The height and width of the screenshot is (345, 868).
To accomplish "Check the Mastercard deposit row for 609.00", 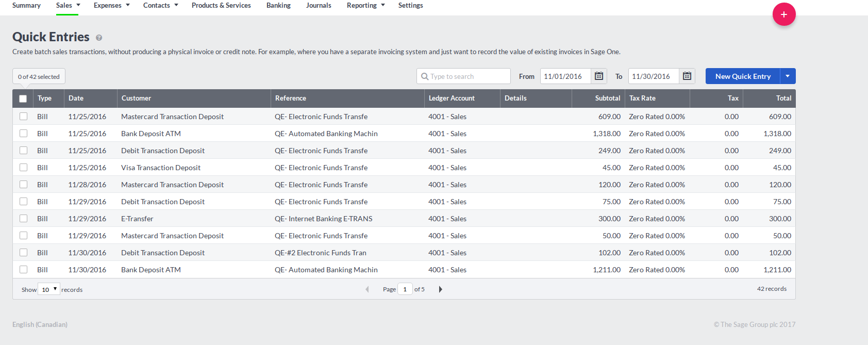I will (23, 117).
